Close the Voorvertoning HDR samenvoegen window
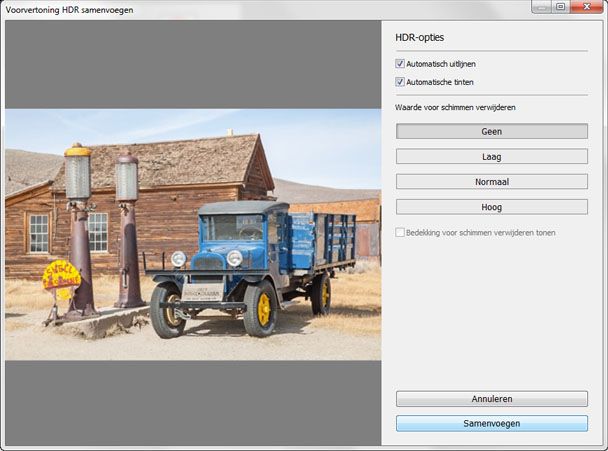Screen dimensions: 608x451 tap(587, 7)
